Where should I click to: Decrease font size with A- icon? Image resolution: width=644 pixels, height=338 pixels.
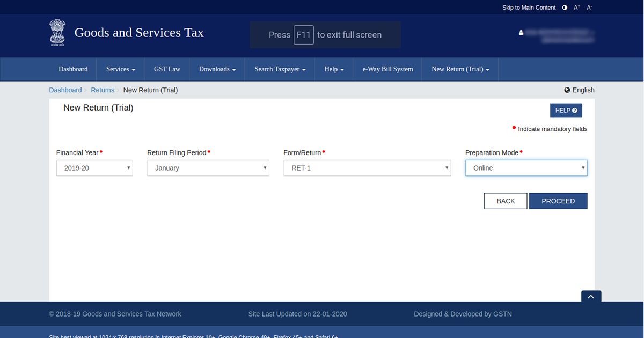(x=589, y=8)
